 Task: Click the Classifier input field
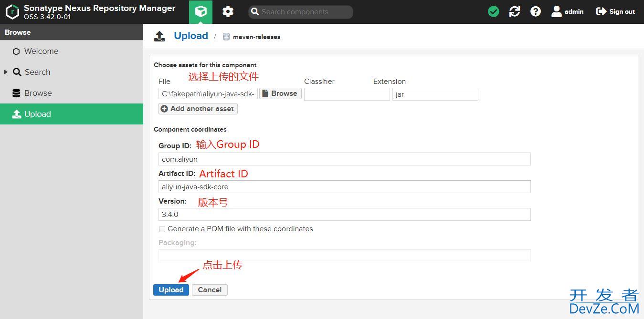point(347,94)
